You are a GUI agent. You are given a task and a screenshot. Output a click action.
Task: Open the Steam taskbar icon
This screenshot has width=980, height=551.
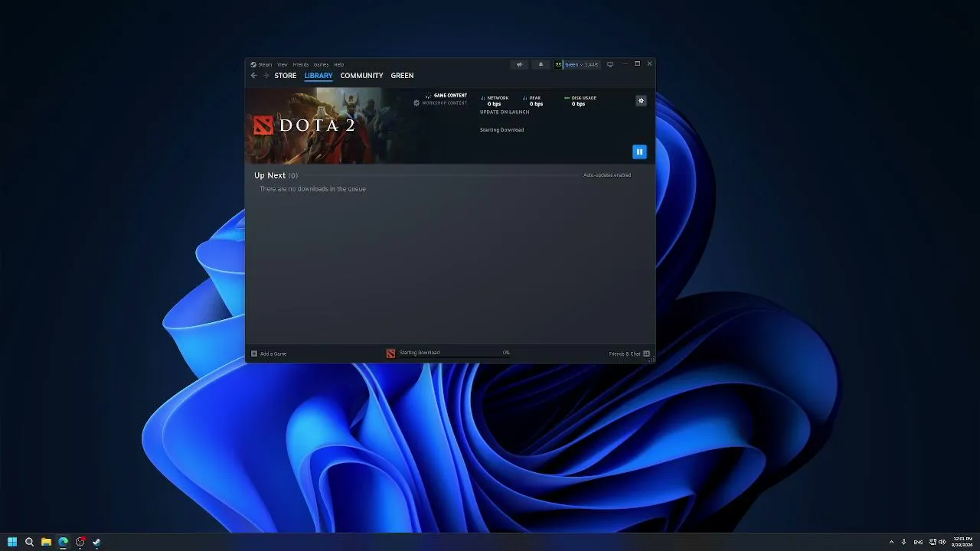click(x=96, y=542)
